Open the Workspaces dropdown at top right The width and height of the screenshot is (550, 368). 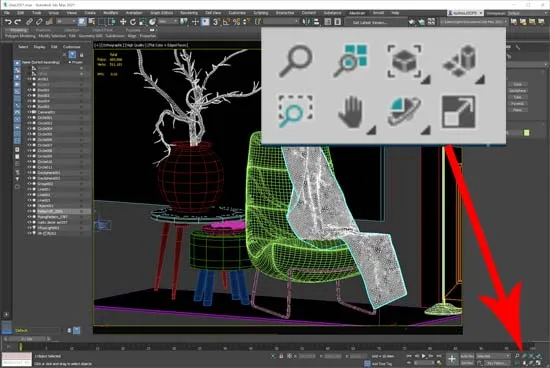coord(528,13)
